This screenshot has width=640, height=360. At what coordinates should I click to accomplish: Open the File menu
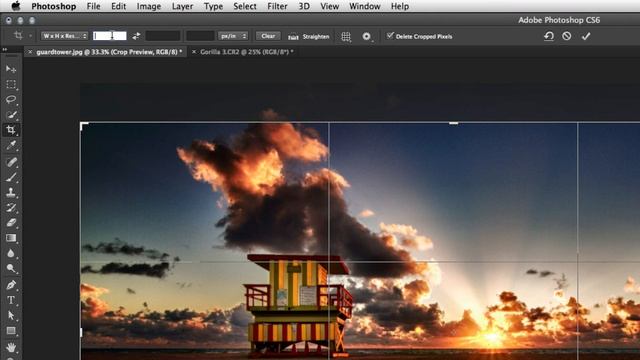pyautogui.click(x=93, y=6)
